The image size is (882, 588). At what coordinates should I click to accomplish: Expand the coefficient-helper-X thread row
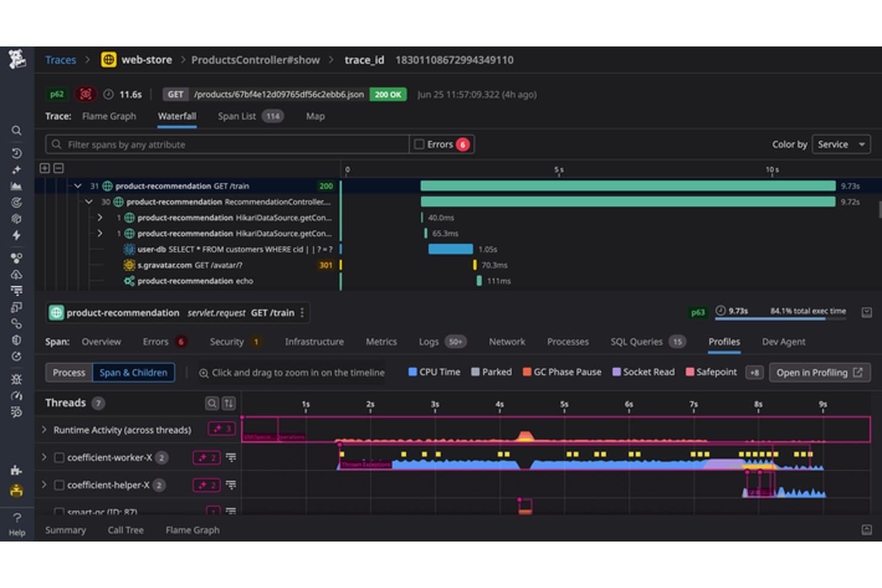coord(44,485)
